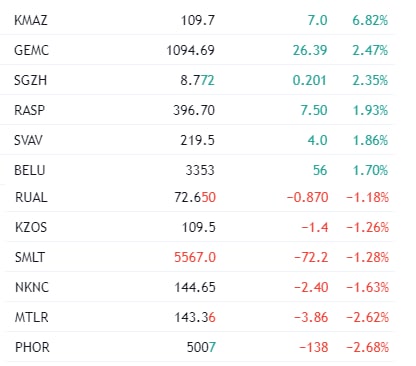Click PHOR percent change -2.68%
The image size is (416, 366).
coord(367,347)
